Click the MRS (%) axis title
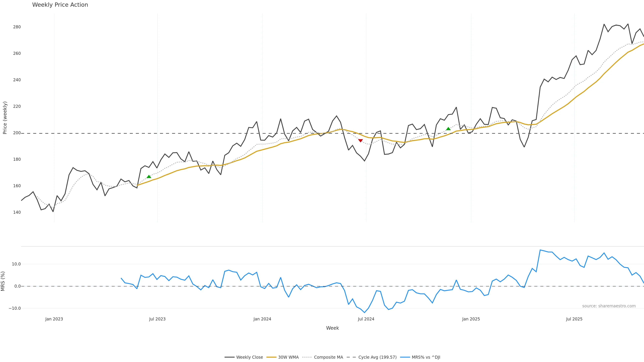Image resolution: width=644 pixels, height=362 pixels. (x=3, y=281)
